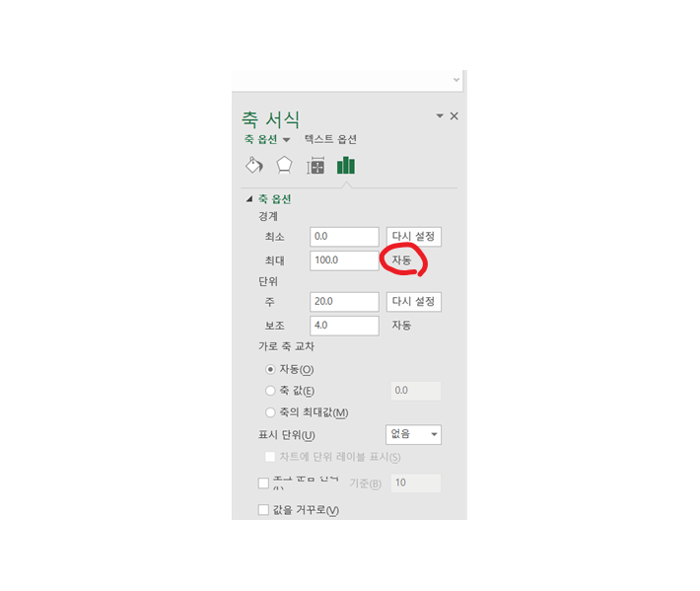This screenshot has width=700, height=591.
Task: Open the Size & Properties tab icon
Action: tap(315, 166)
